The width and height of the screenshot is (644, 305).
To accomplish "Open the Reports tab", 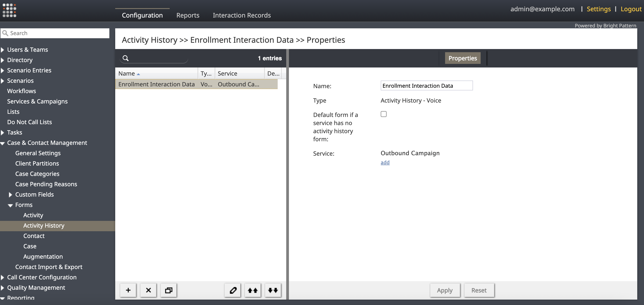I will [x=188, y=15].
